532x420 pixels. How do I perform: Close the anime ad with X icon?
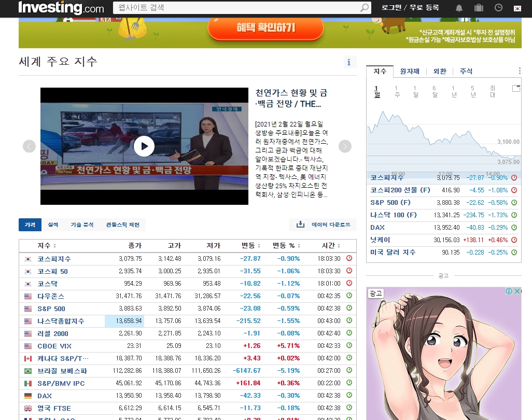click(x=517, y=291)
